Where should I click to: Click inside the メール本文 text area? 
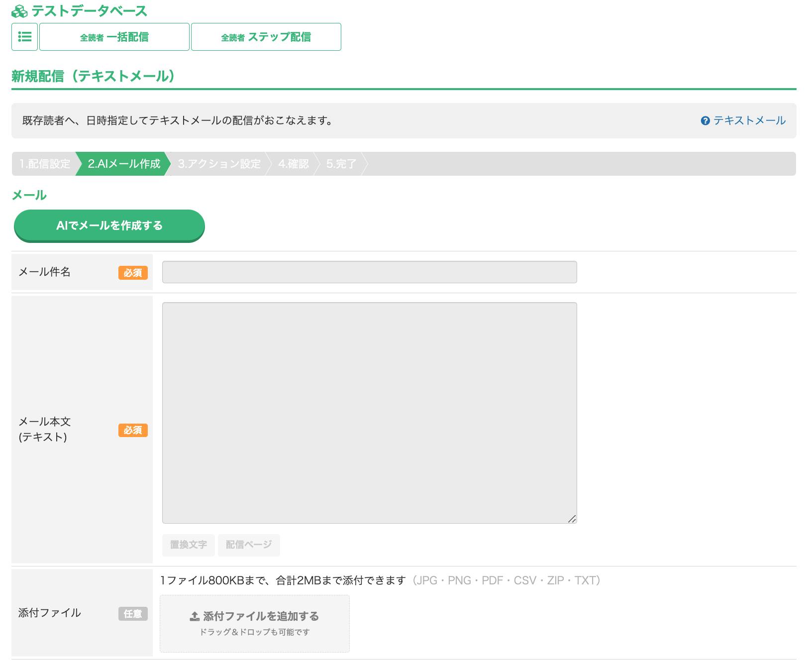pos(369,412)
